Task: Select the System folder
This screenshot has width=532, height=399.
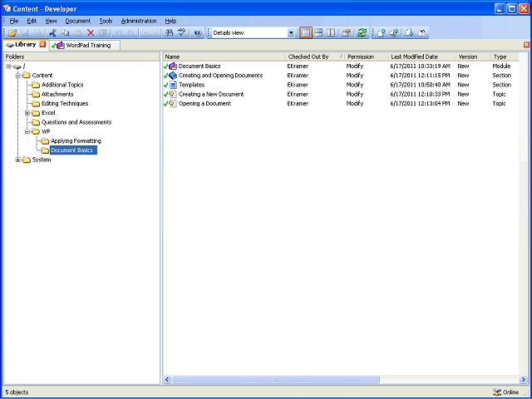Action: (x=42, y=160)
